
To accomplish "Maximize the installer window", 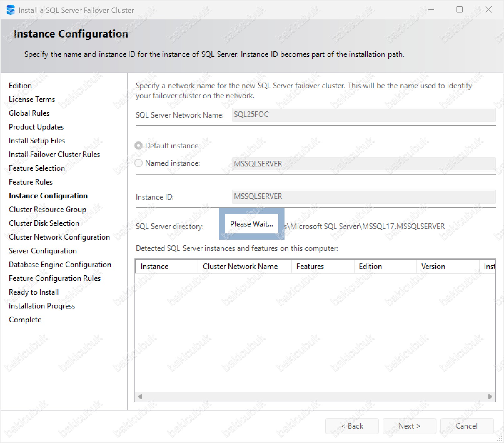I will point(459,10).
